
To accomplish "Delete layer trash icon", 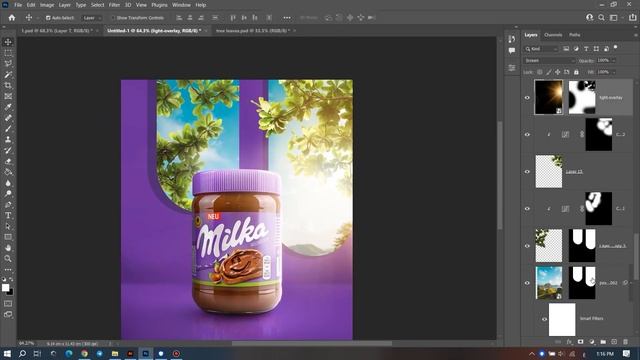I will (x=625, y=342).
